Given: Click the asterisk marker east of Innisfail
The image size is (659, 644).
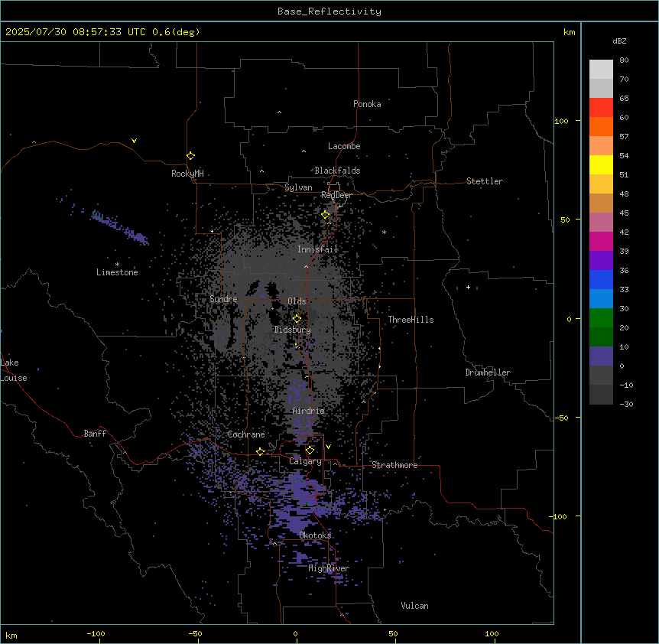Looking at the screenshot, I should coord(384,232).
